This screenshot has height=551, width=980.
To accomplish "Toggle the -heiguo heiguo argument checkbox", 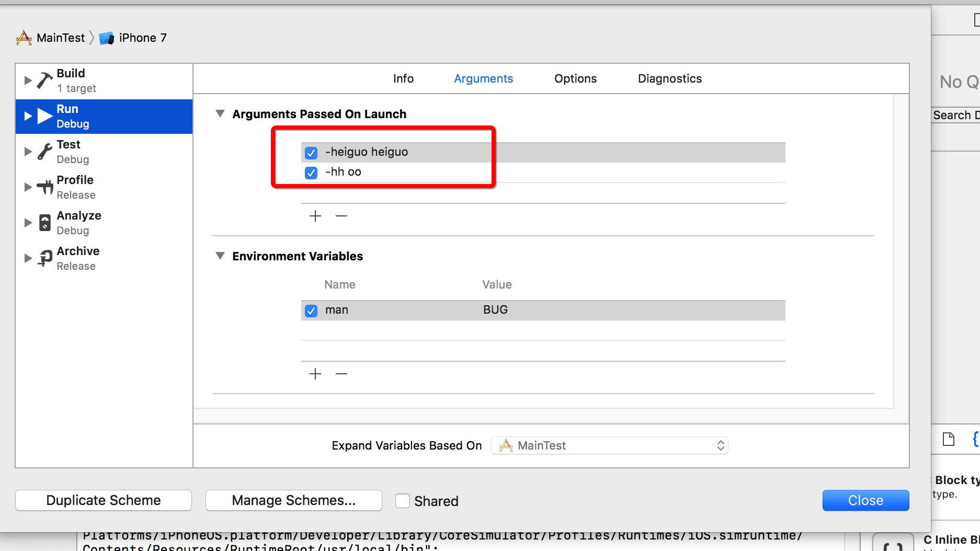I will pyautogui.click(x=311, y=153).
